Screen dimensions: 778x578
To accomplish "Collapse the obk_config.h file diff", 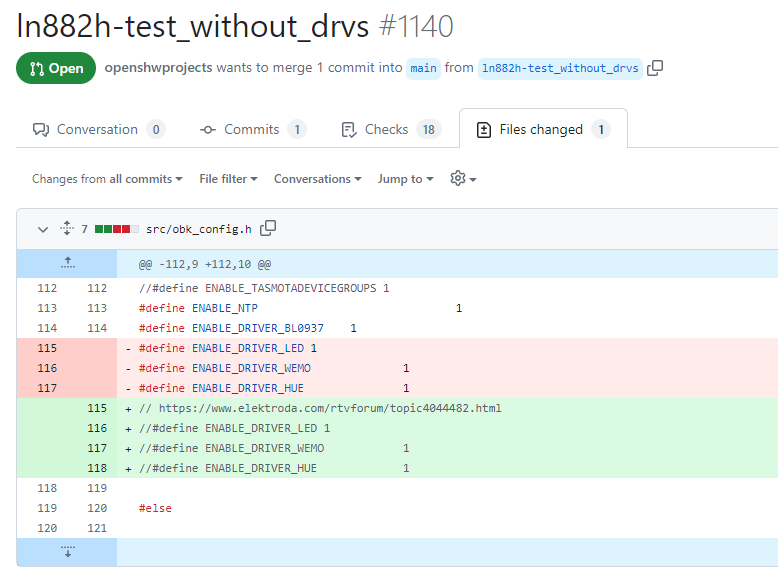I will 42,229.
